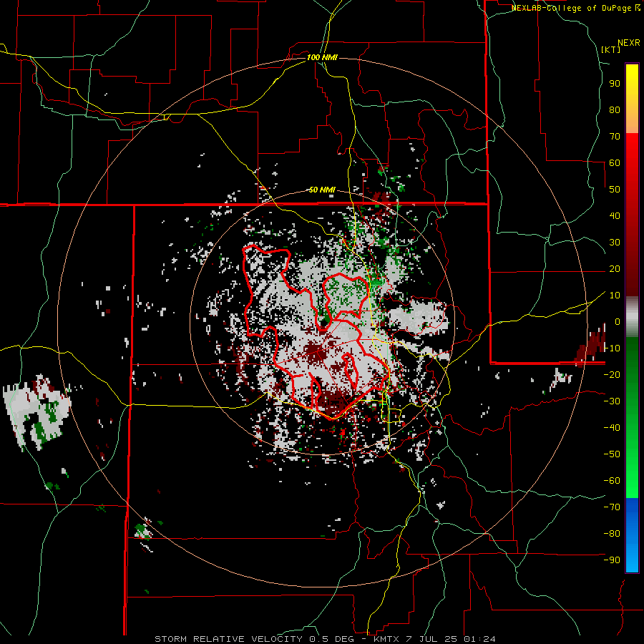Image resolution: width=644 pixels, height=644 pixels.
Task: Click the STORM RELATIVE VELOCITY caption text
Action: point(228,639)
